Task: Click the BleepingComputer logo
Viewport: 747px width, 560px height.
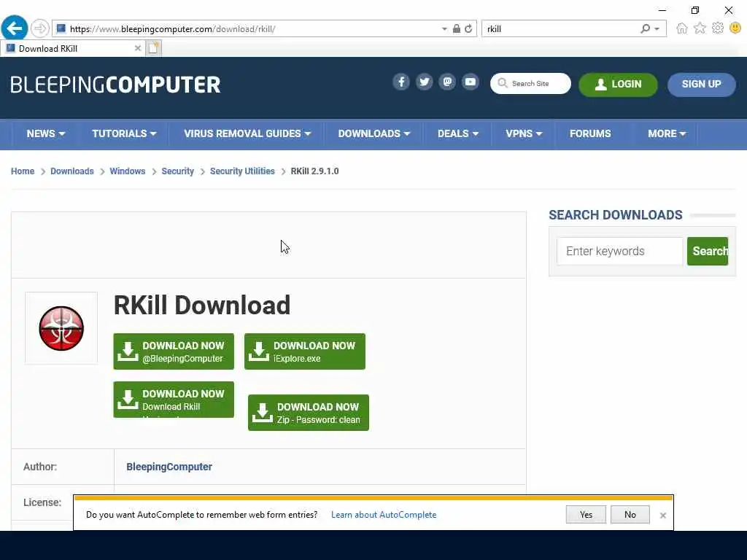Action: (115, 85)
